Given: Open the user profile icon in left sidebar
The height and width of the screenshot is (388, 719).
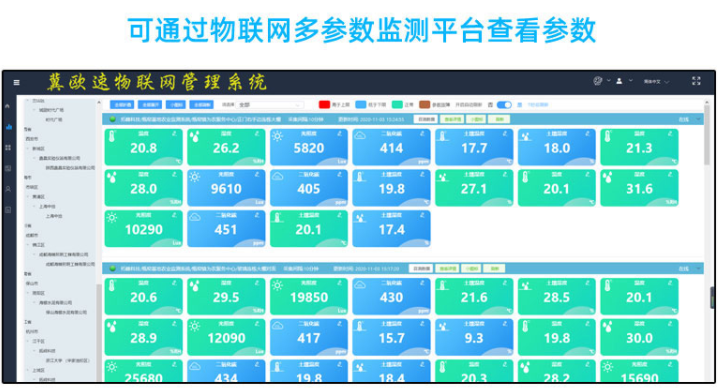Looking at the screenshot, I should tap(8, 189).
